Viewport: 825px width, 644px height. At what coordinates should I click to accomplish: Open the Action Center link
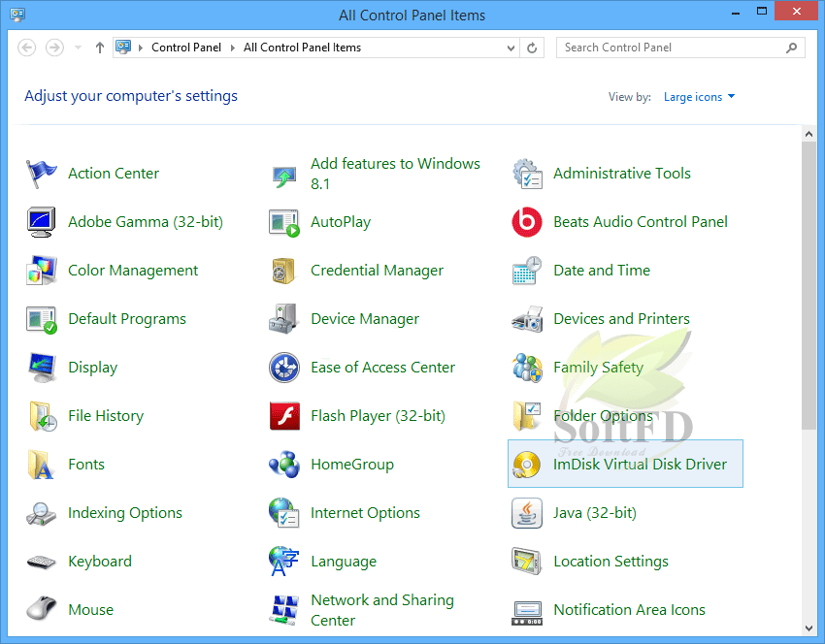[x=114, y=174]
